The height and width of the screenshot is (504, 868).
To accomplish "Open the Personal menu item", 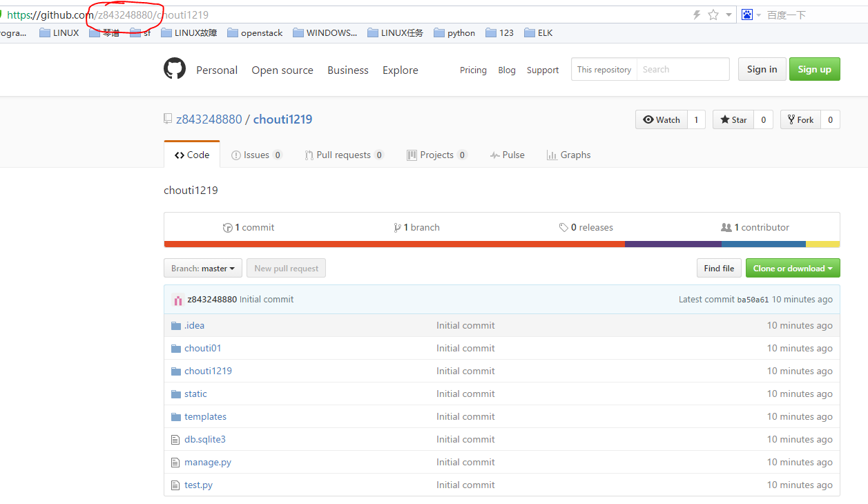I will point(217,70).
